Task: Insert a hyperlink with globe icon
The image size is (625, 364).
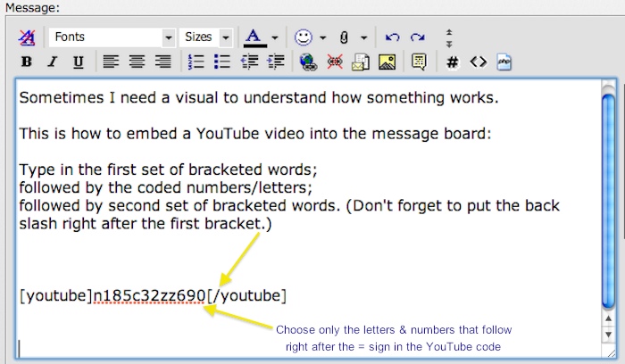Action: pyautogui.click(x=309, y=62)
